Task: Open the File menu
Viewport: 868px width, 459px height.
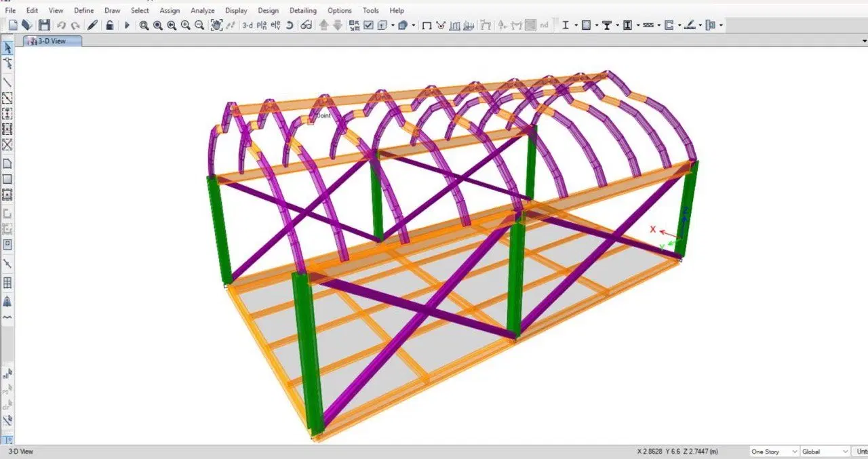Action: (x=10, y=10)
